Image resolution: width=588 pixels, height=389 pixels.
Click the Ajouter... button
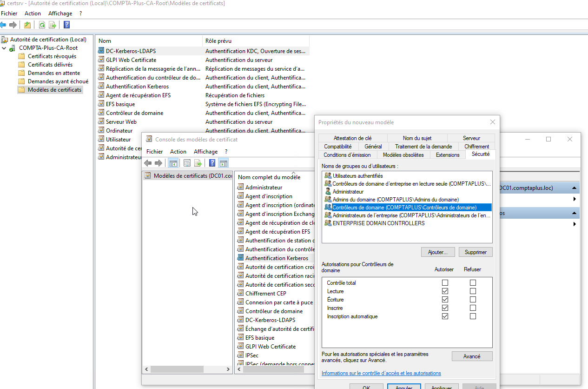(438, 252)
